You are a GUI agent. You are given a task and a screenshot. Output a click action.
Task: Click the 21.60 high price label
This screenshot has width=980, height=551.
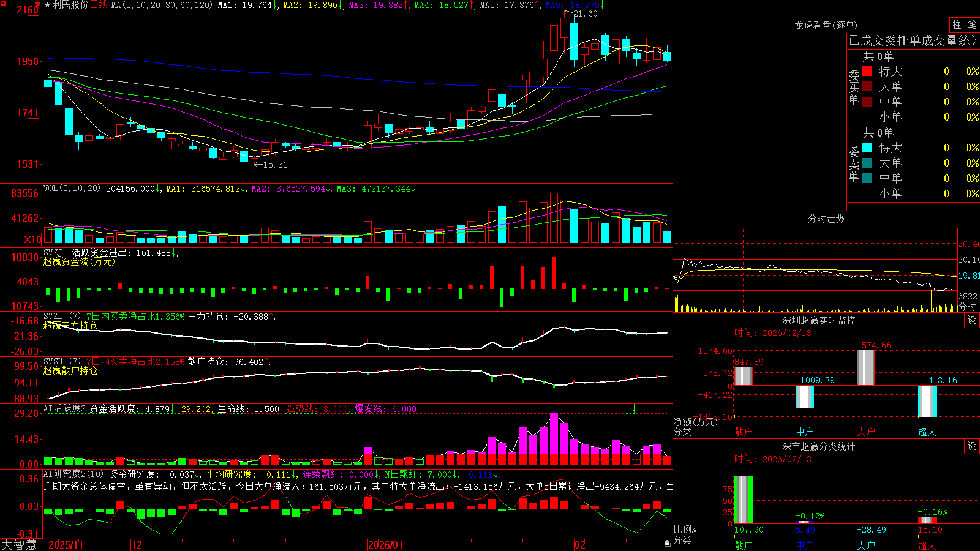(x=586, y=13)
